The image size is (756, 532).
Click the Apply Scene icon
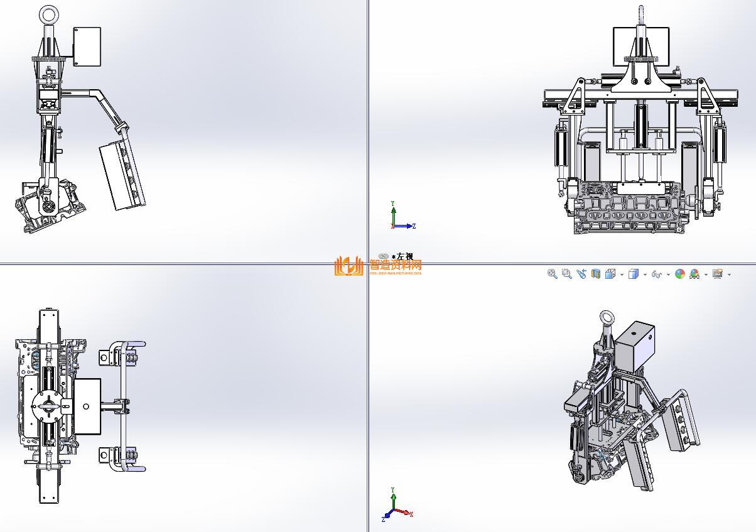[x=694, y=274]
